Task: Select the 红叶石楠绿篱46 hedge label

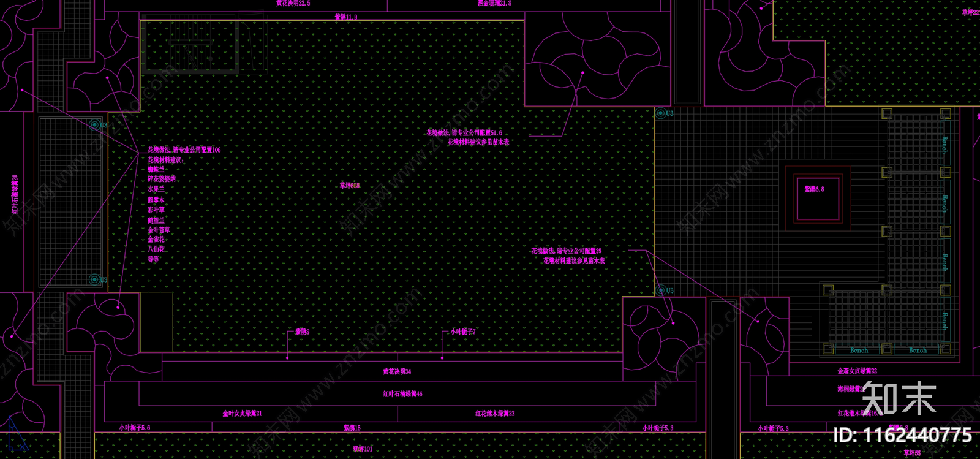Action: point(402,394)
